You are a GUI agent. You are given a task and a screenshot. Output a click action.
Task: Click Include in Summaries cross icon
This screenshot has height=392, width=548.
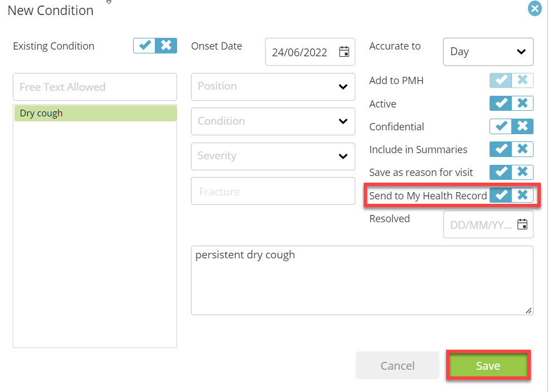pyautogui.click(x=522, y=149)
